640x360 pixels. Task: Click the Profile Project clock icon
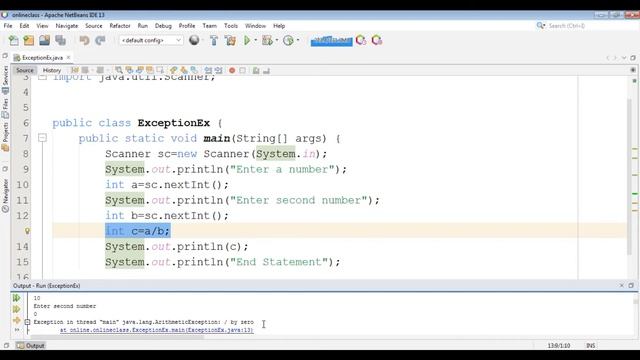tap(289, 40)
